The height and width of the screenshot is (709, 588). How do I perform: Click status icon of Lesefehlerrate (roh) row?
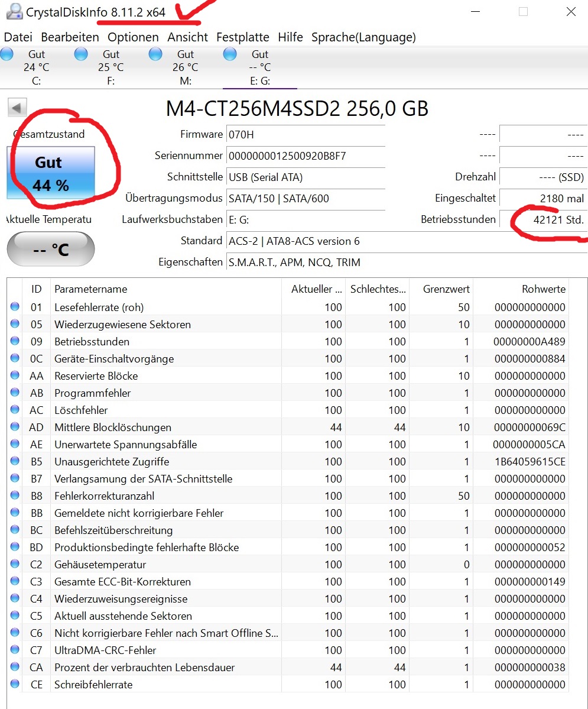pyautogui.click(x=15, y=306)
